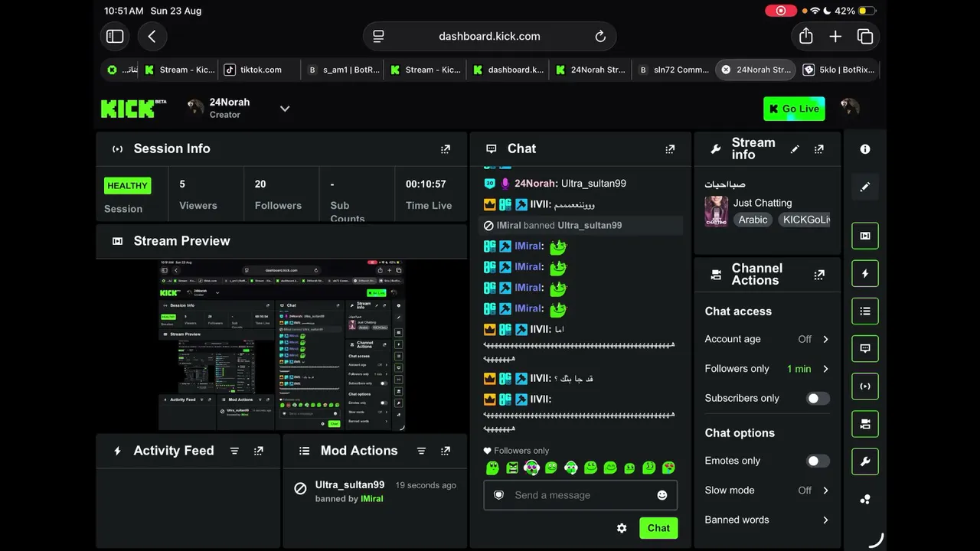Pop out the Stream info panel
The image size is (980, 551).
tap(819, 149)
